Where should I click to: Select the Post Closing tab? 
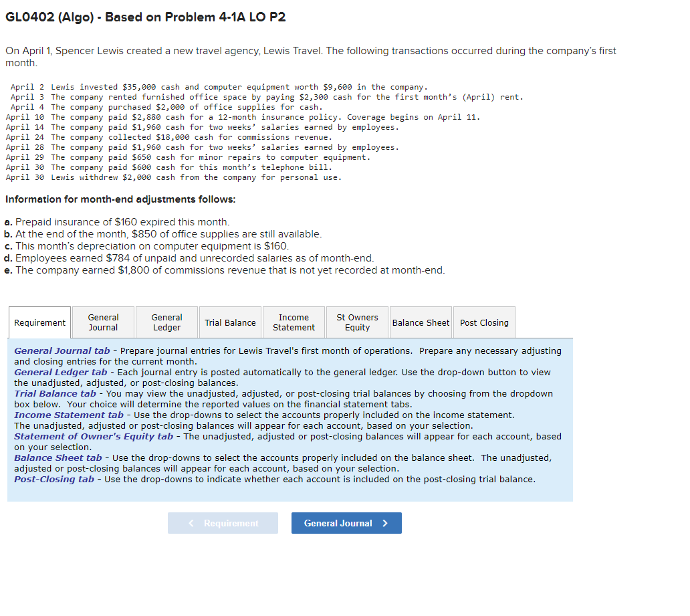(x=484, y=322)
